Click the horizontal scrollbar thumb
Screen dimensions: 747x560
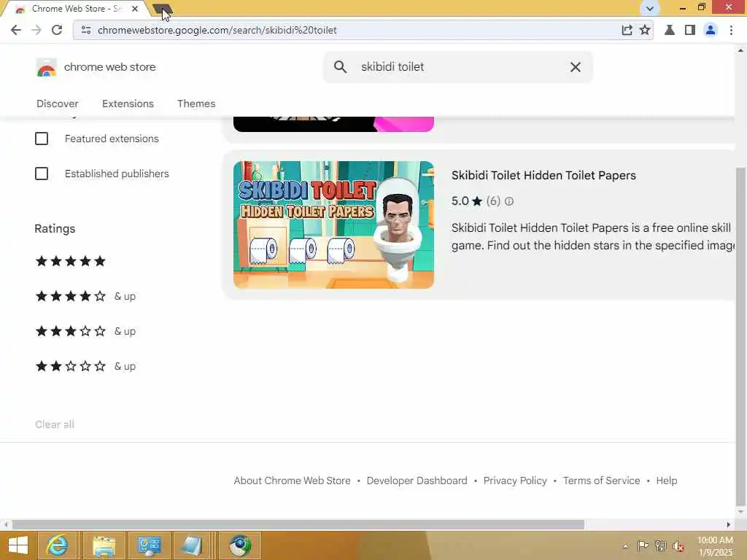(298, 524)
